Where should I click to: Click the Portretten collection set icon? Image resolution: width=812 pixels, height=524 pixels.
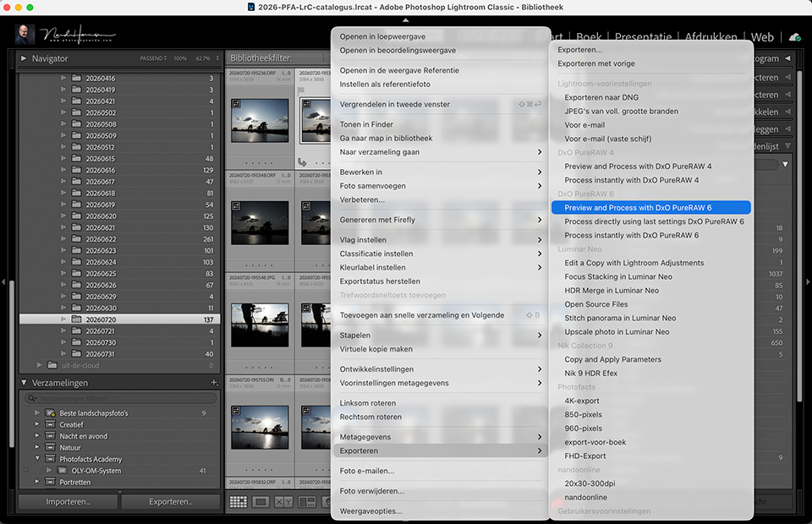pyautogui.click(x=50, y=482)
